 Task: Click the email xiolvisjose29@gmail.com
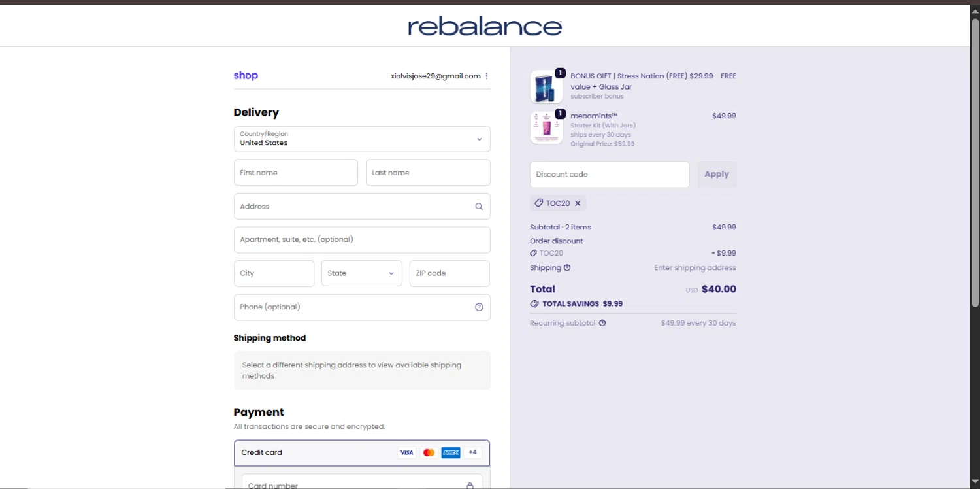click(x=435, y=76)
